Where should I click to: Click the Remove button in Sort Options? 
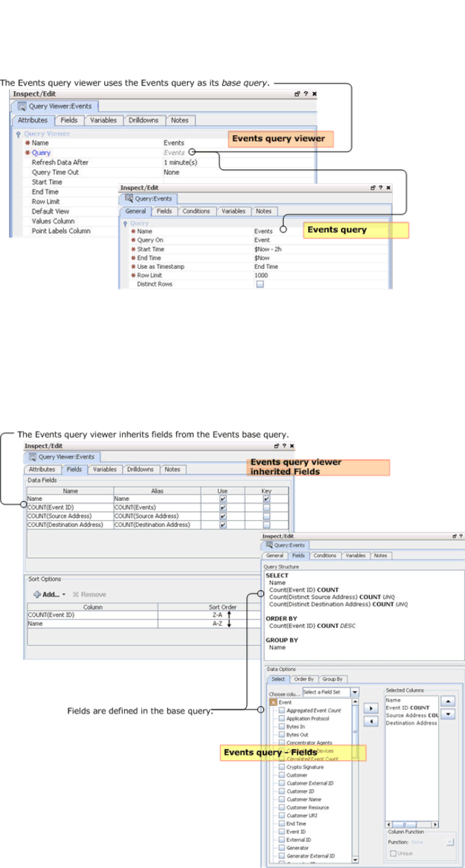89,594
